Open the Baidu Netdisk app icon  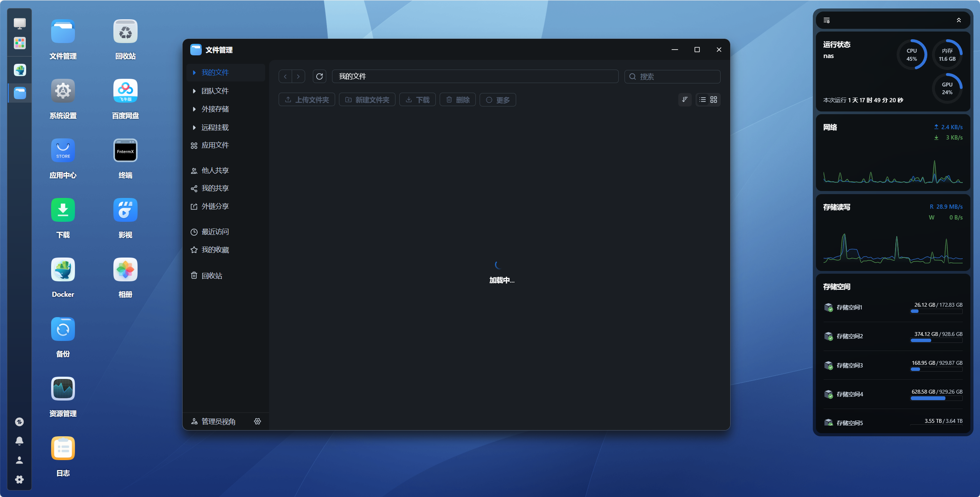[125, 91]
